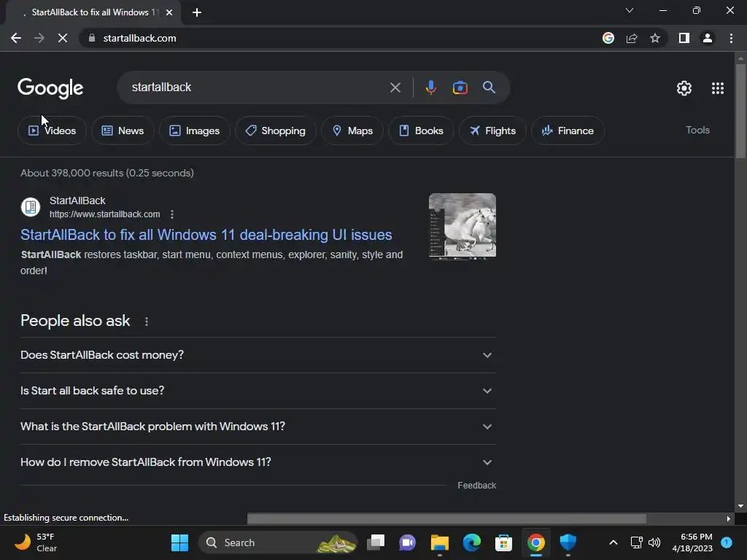Click taskbar Search box
Image resolution: width=747 pixels, height=560 pixels.
[278, 542]
